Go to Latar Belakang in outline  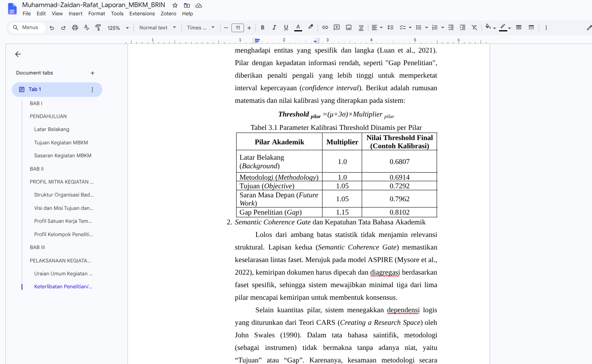52,129
